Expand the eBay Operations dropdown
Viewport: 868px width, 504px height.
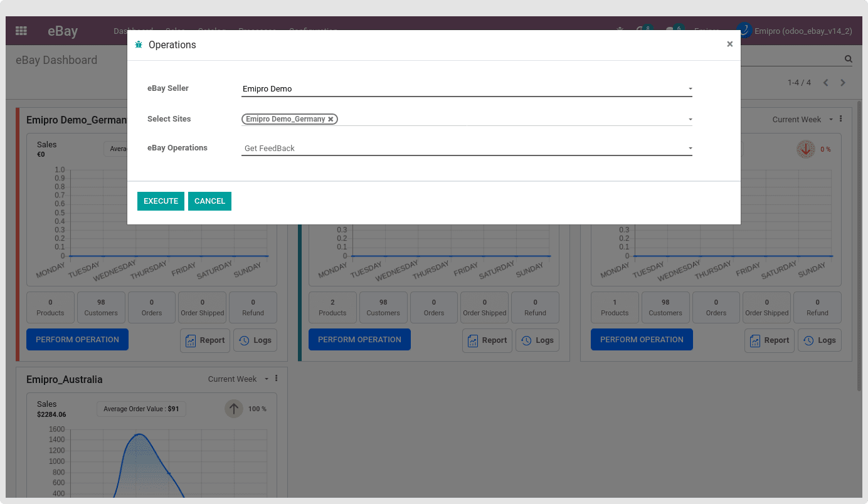point(690,149)
